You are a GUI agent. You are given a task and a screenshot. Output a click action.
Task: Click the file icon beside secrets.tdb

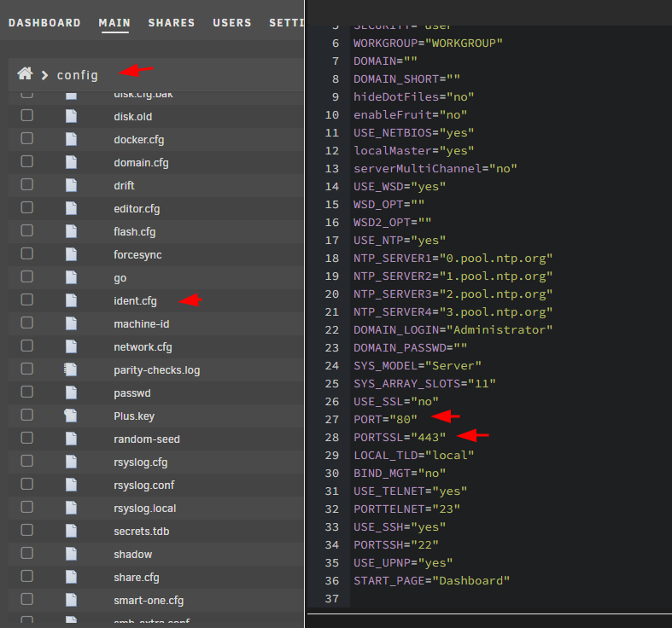(x=71, y=532)
